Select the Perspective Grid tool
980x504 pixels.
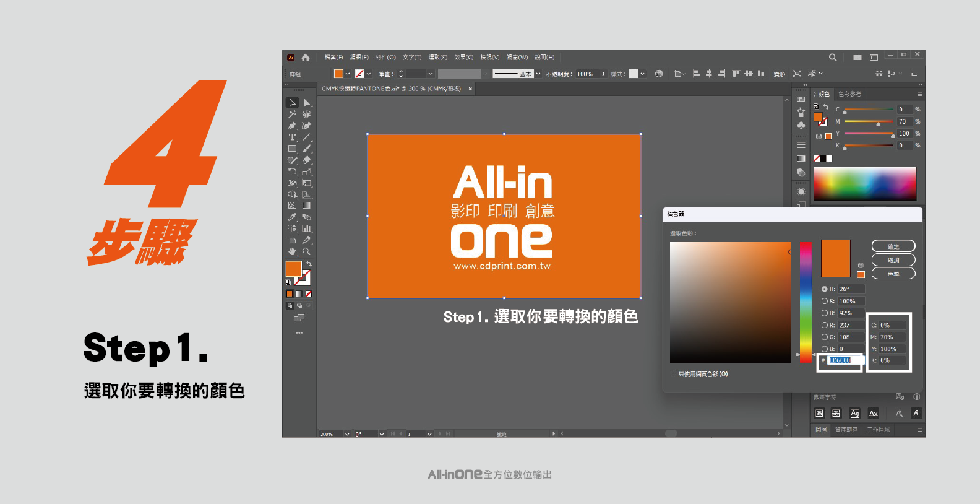[307, 194]
